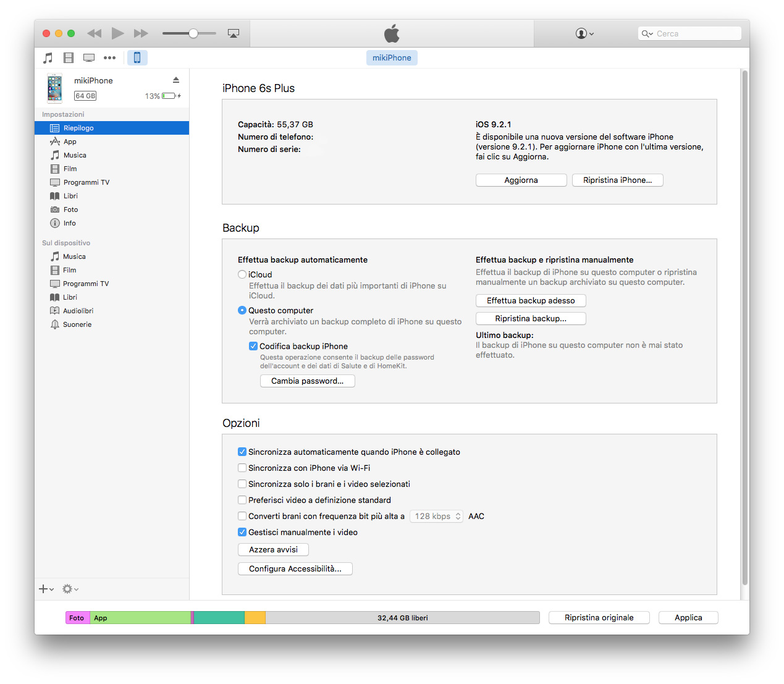Click the 64 GB capacity label
The width and height of the screenshot is (784, 684).
pyautogui.click(x=85, y=96)
